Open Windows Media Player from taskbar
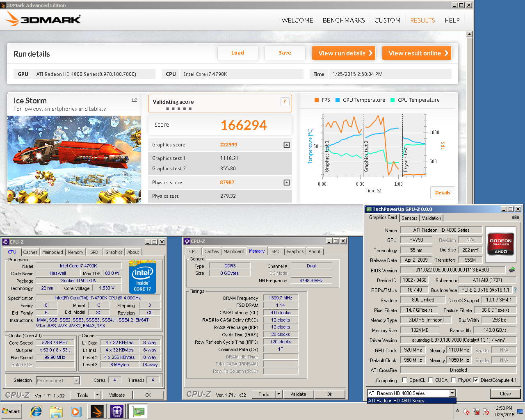The height and width of the screenshot is (420, 525). click(76, 411)
